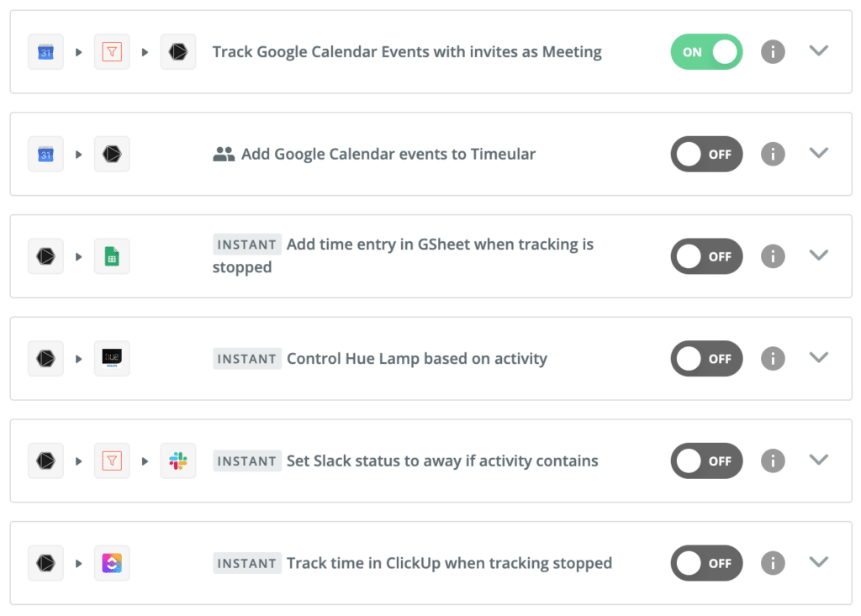
Task: Click the Timeular icon in the Hue Lamp zap
Action: click(x=45, y=359)
